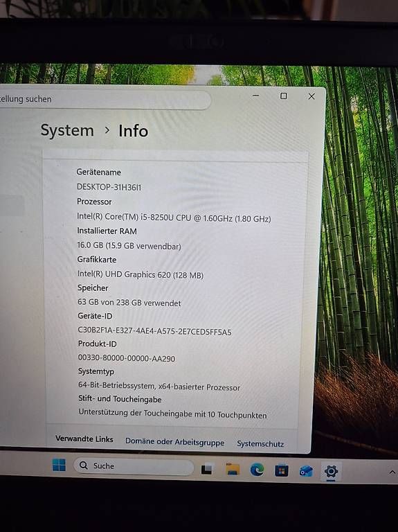Open the Systemschutz link
The height and width of the screenshot is (532, 398).
tap(260, 443)
